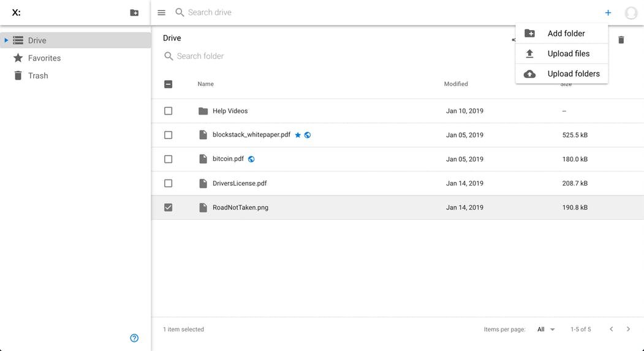
Task: Click the trash delete icon in toolbar
Action: click(x=621, y=40)
